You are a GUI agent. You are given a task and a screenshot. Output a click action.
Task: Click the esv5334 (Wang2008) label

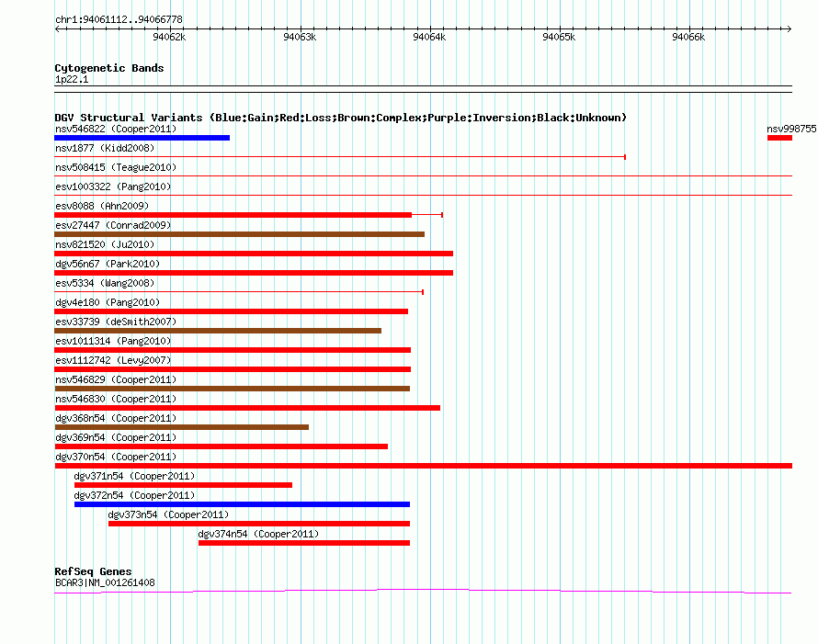[105, 283]
